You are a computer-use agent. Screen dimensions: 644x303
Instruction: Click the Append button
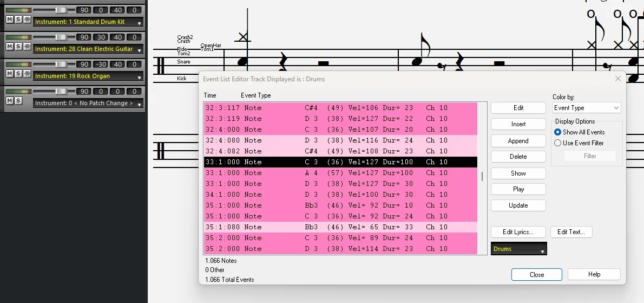tap(518, 140)
